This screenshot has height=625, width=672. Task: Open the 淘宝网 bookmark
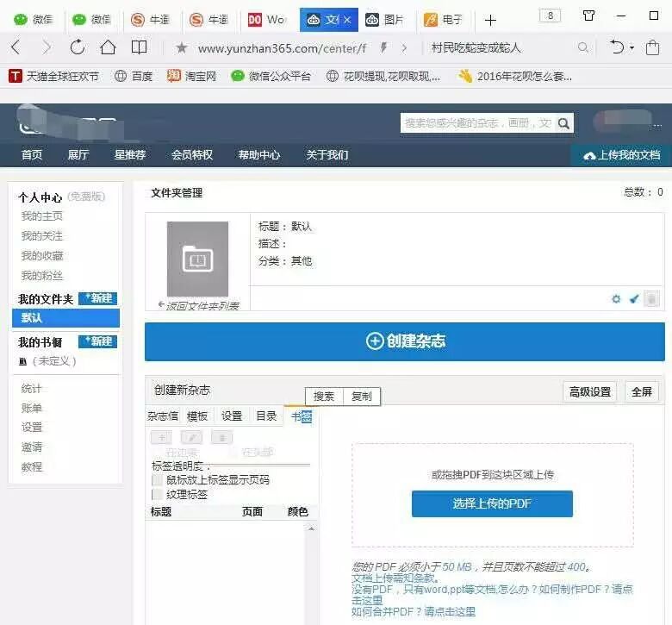point(191,77)
